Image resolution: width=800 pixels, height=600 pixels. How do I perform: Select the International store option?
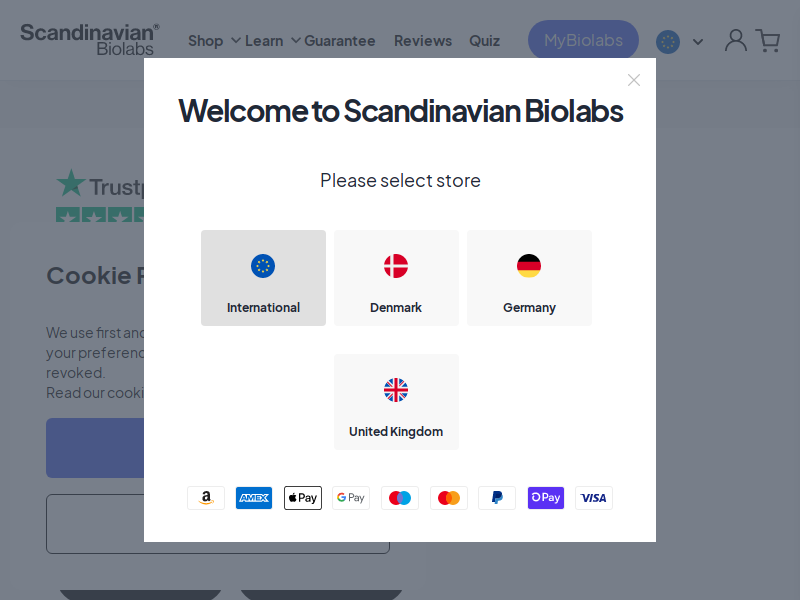[x=263, y=278]
